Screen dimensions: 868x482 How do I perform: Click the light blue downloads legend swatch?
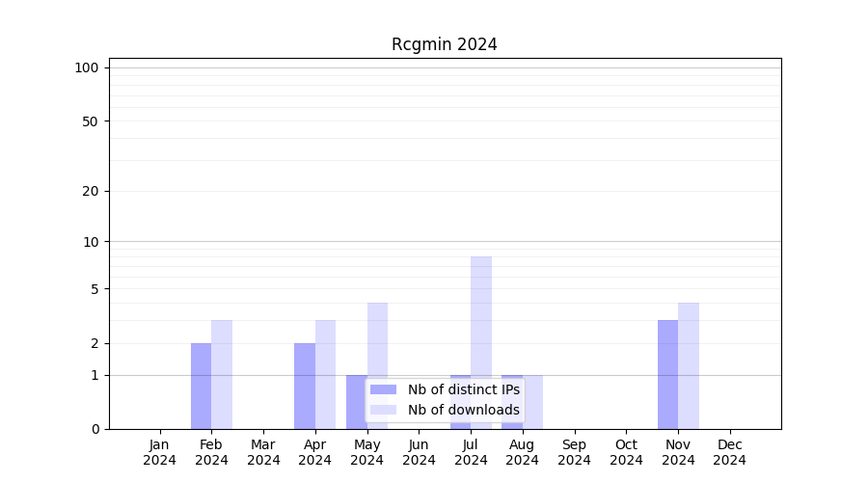383,410
